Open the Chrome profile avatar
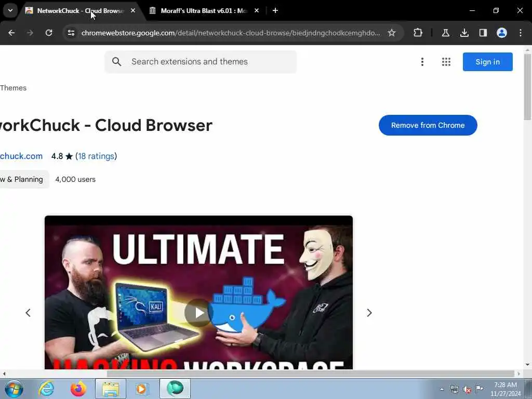This screenshot has height=399, width=532. pos(501,33)
